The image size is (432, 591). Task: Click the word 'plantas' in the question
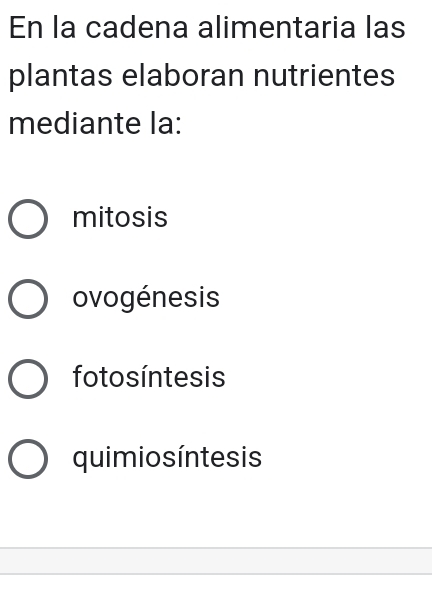point(60,77)
